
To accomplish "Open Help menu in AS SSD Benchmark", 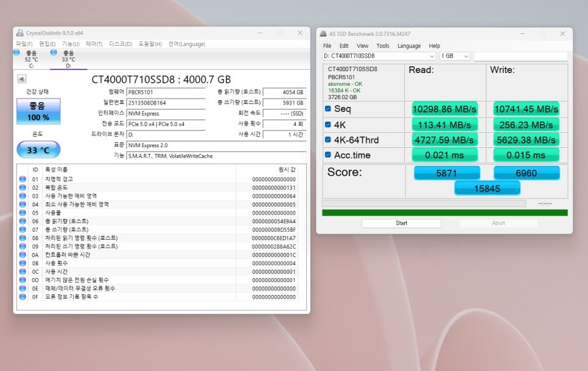I will tap(435, 46).
